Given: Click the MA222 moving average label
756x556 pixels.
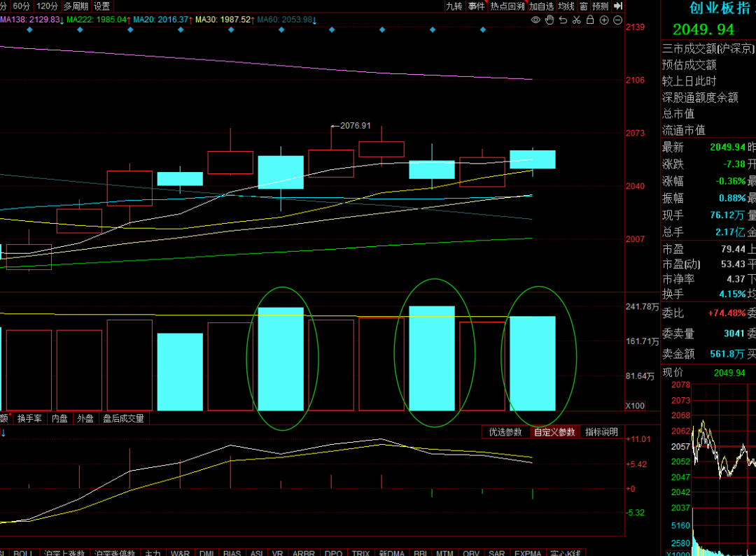Looking at the screenshot, I should (99, 20).
